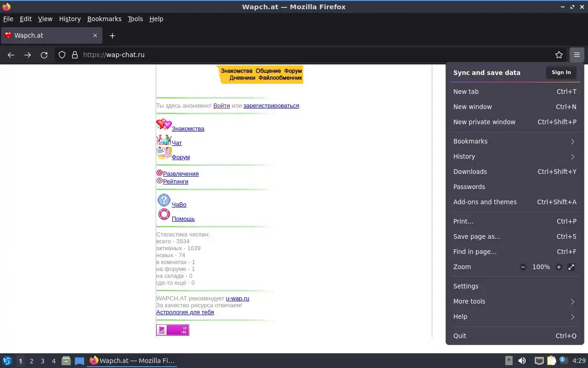Choose New private window
The width and height of the screenshot is (588, 368).
click(514, 122)
